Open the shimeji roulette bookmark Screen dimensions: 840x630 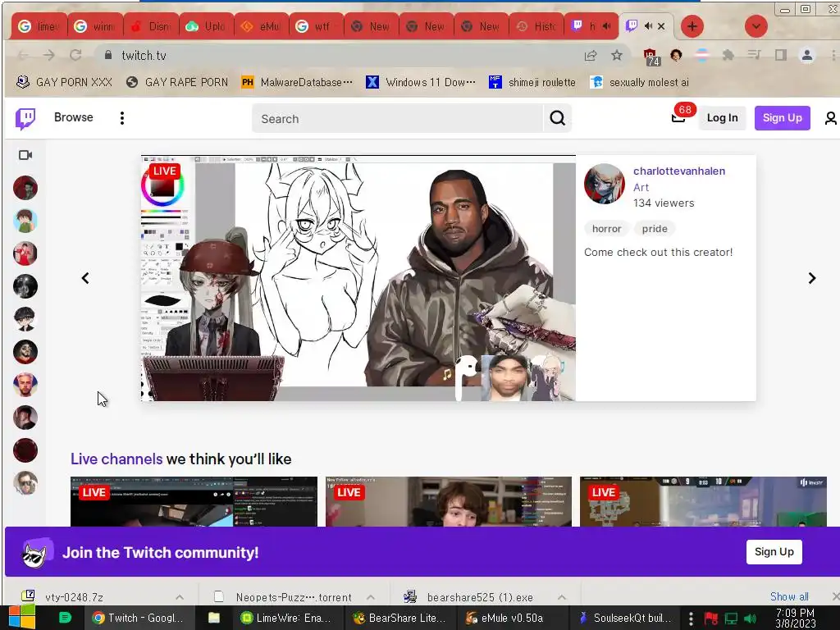click(532, 82)
